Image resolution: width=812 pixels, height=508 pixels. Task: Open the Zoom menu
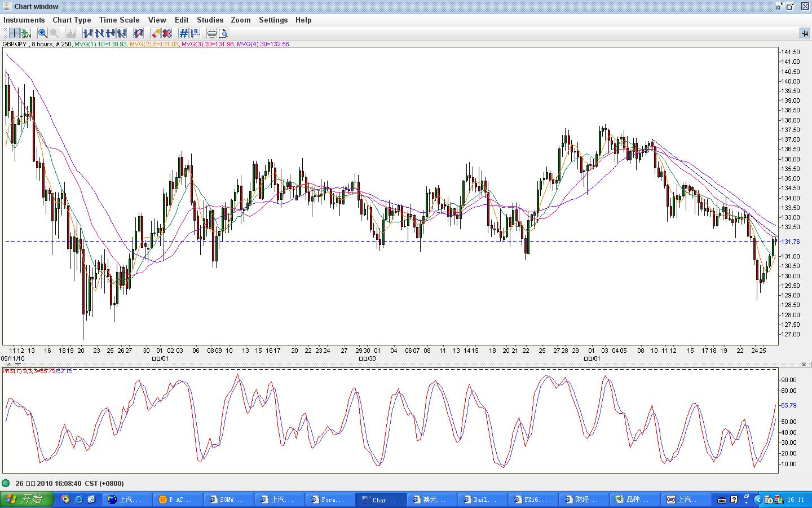241,20
